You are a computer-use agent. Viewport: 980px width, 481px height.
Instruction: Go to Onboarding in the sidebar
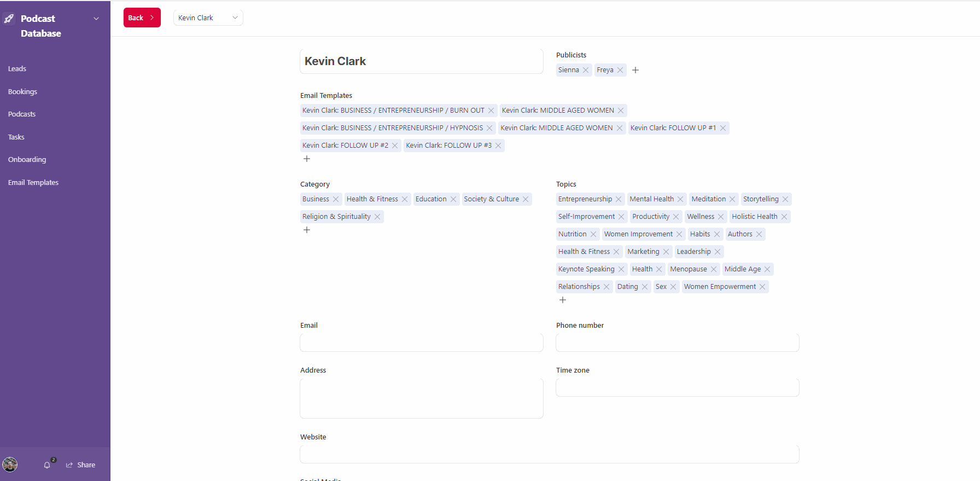[27, 159]
